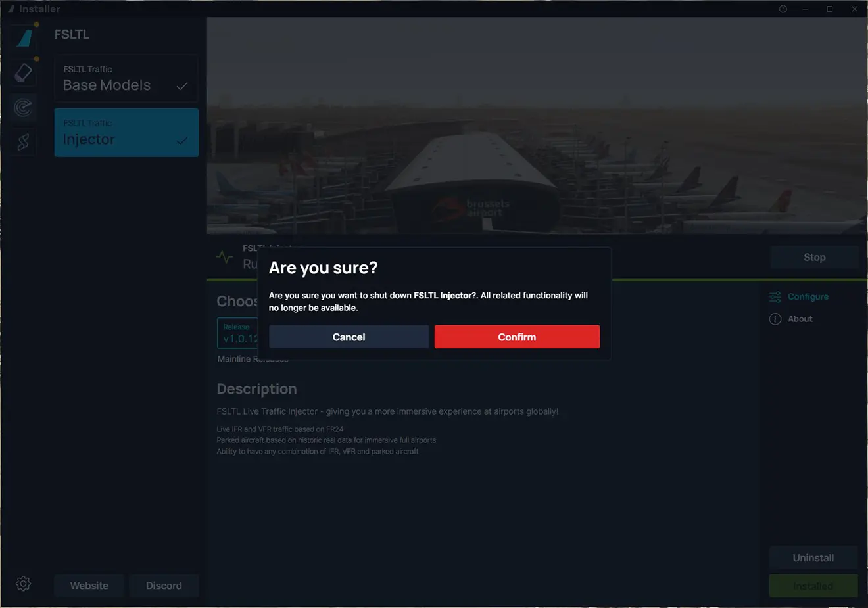Viewport: 868px width, 608px height.
Task: Maximize the Installer window
Action: point(830,9)
